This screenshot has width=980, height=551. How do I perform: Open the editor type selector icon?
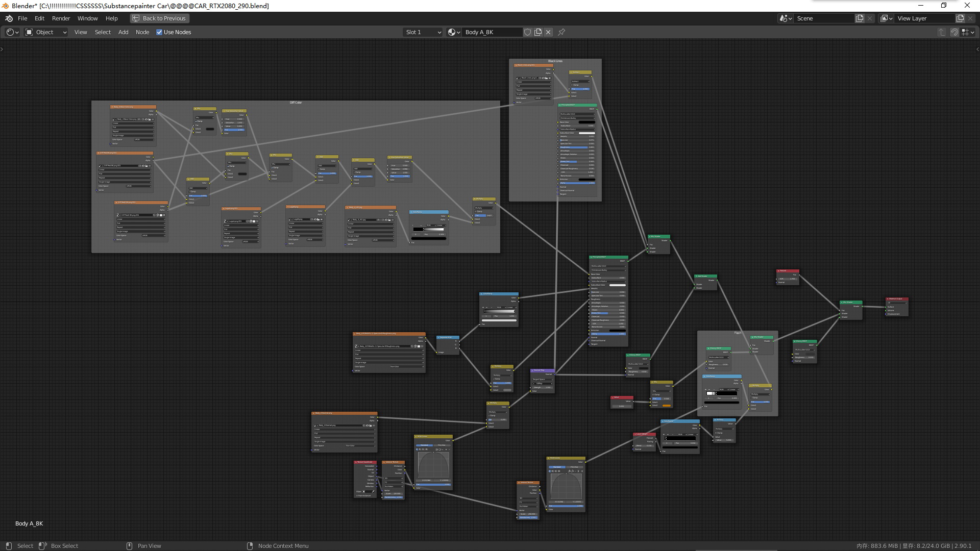tap(12, 32)
